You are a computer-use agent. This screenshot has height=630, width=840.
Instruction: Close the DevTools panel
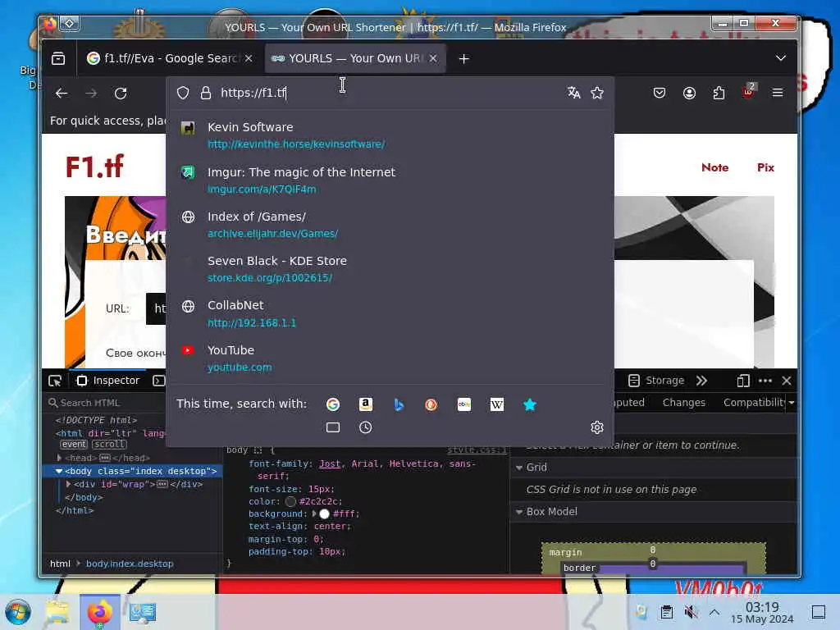787,381
